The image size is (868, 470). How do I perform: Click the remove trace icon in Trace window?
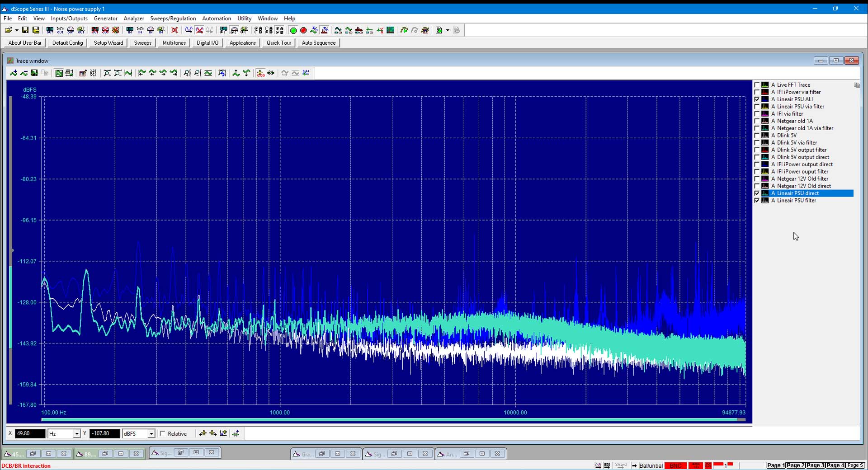coord(24,73)
